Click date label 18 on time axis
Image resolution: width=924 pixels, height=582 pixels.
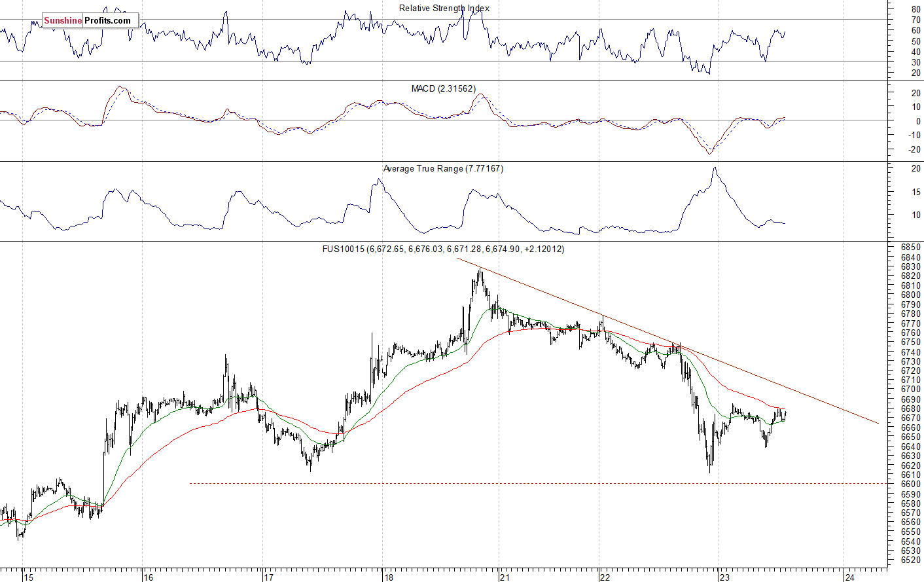[389, 577]
